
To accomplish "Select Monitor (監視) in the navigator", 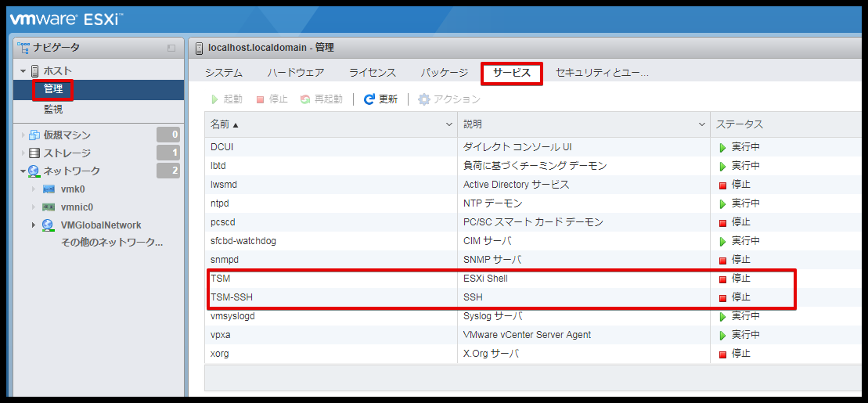I will pos(53,110).
